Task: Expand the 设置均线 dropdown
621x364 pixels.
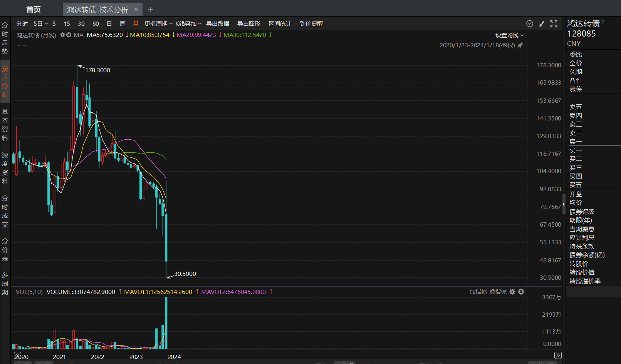Action: (x=509, y=35)
